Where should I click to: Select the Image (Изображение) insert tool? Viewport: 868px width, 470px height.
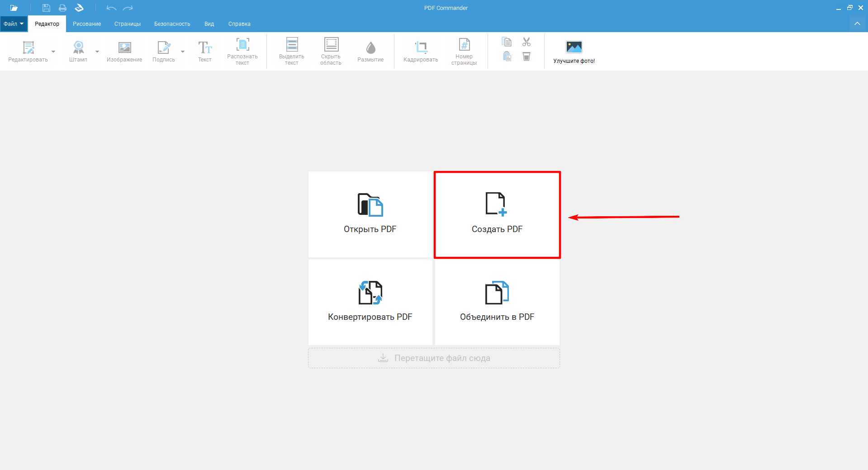click(x=124, y=47)
